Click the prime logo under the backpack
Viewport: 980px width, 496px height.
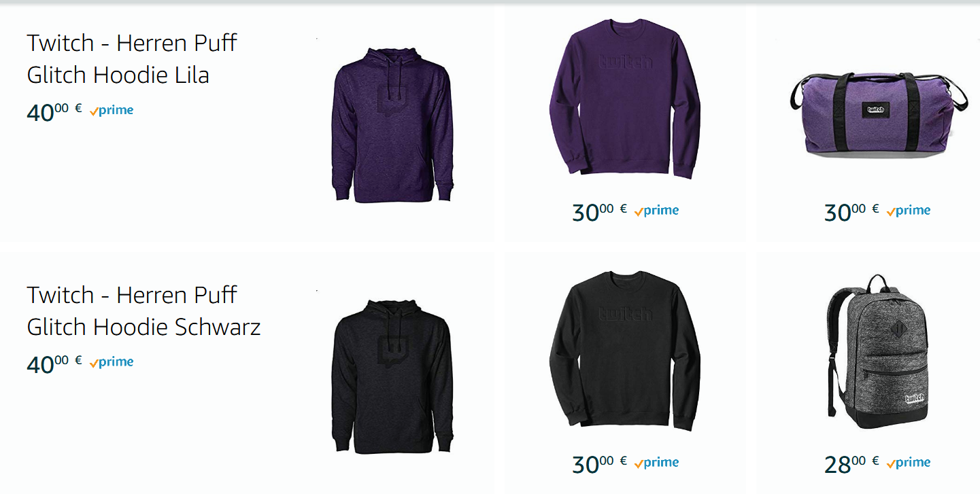coord(909,463)
